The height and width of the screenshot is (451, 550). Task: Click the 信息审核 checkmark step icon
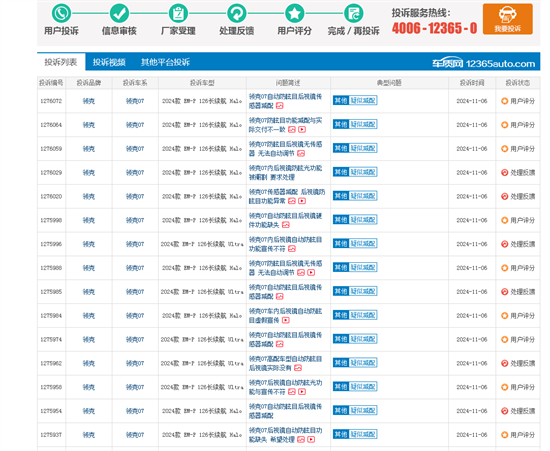pos(120,13)
